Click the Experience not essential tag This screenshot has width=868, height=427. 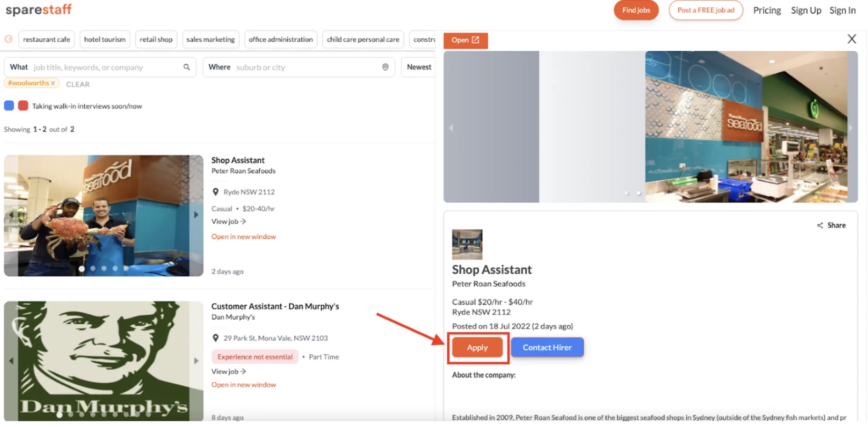coord(255,357)
